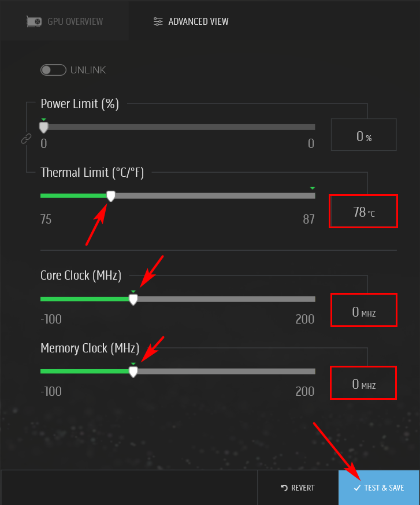
Task: Click the chain link icon joining Power and Thermal
Action: pos(25,139)
